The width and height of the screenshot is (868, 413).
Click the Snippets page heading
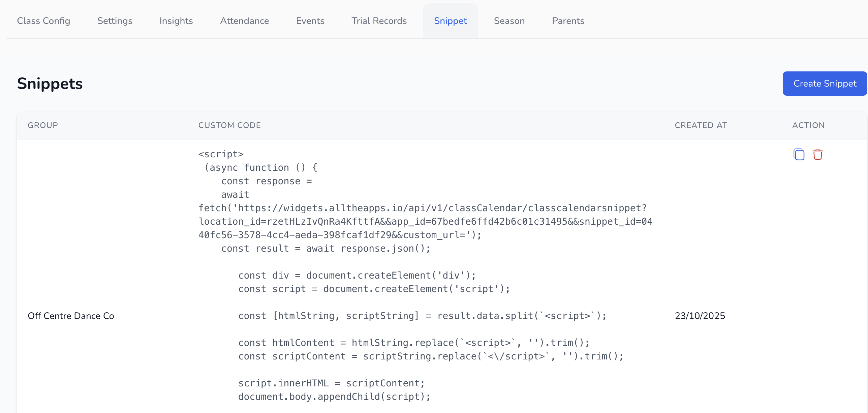50,84
